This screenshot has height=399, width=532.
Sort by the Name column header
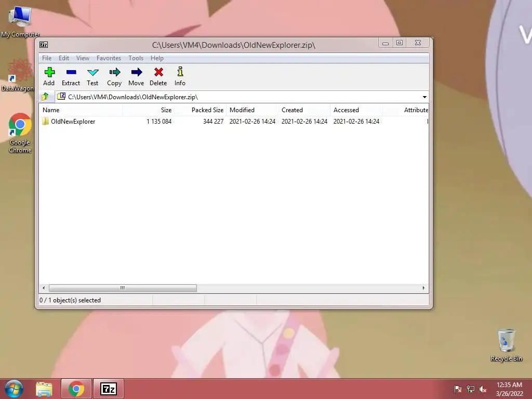(81, 110)
